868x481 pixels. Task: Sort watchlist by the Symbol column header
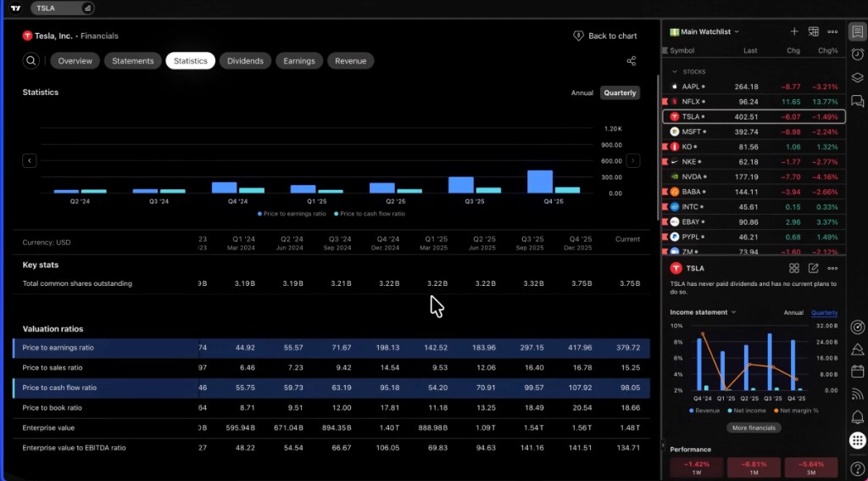coord(682,50)
